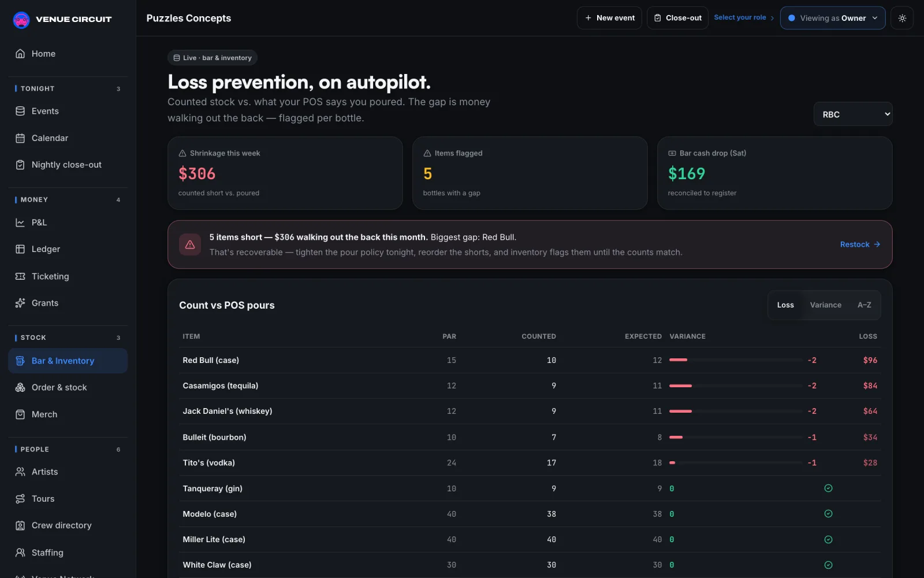924x578 pixels.
Task: Sort table by Loss tab
Action: point(785,305)
